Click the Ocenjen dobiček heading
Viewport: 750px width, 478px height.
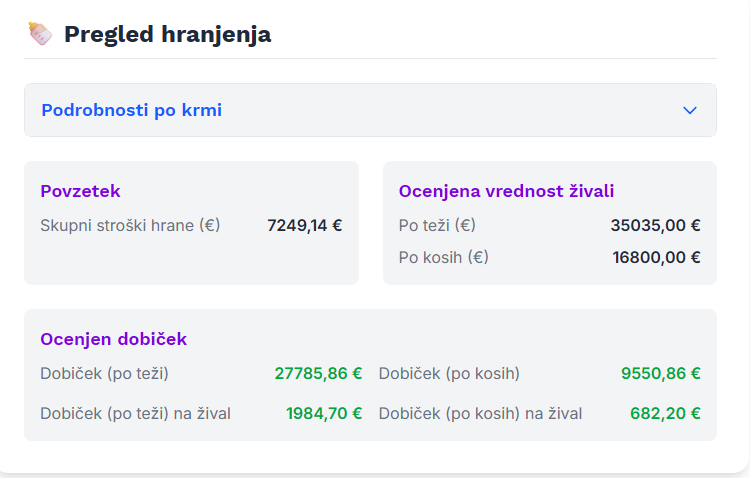[x=113, y=339]
